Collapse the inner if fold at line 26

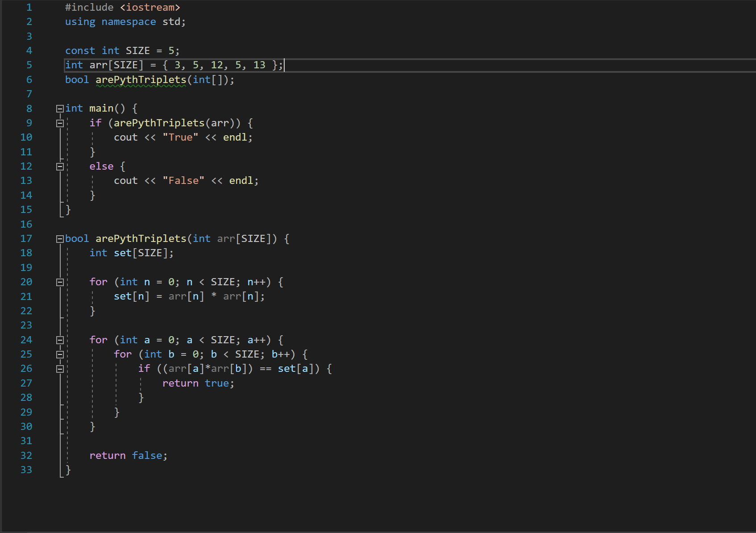(x=60, y=369)
